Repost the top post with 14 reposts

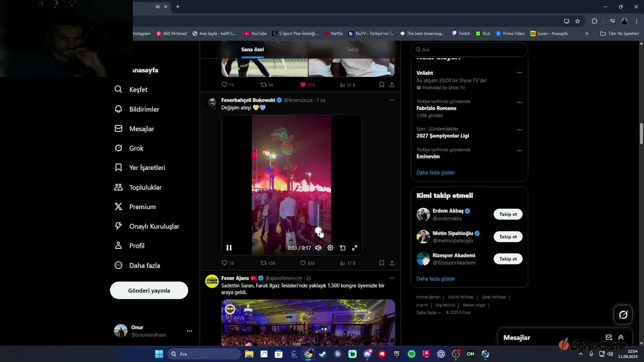(x=267, y=85)
